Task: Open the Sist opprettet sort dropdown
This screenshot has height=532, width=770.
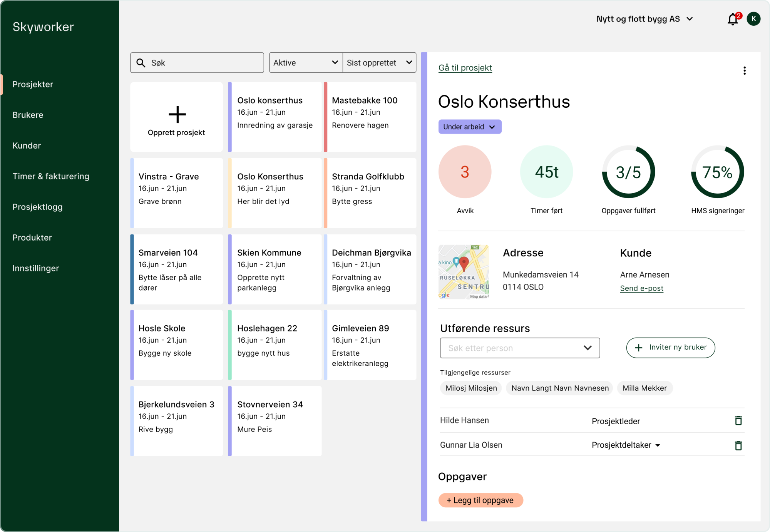Action: point(379,62)
